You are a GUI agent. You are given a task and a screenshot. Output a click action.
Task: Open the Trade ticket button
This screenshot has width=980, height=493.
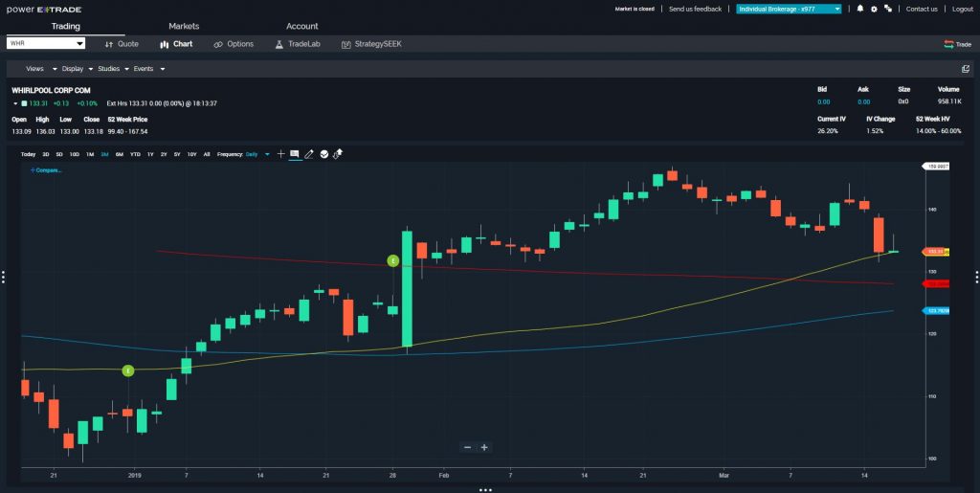coord(957,44)
